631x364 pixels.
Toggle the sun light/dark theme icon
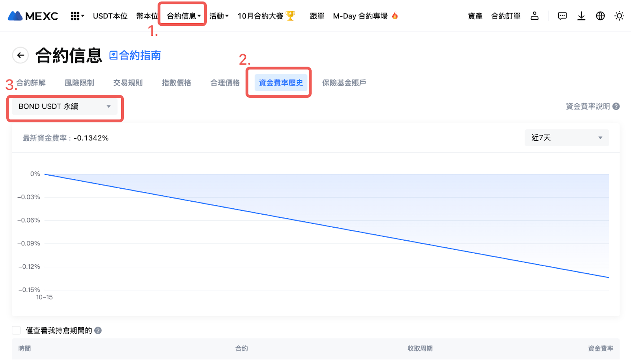(619, 16)
